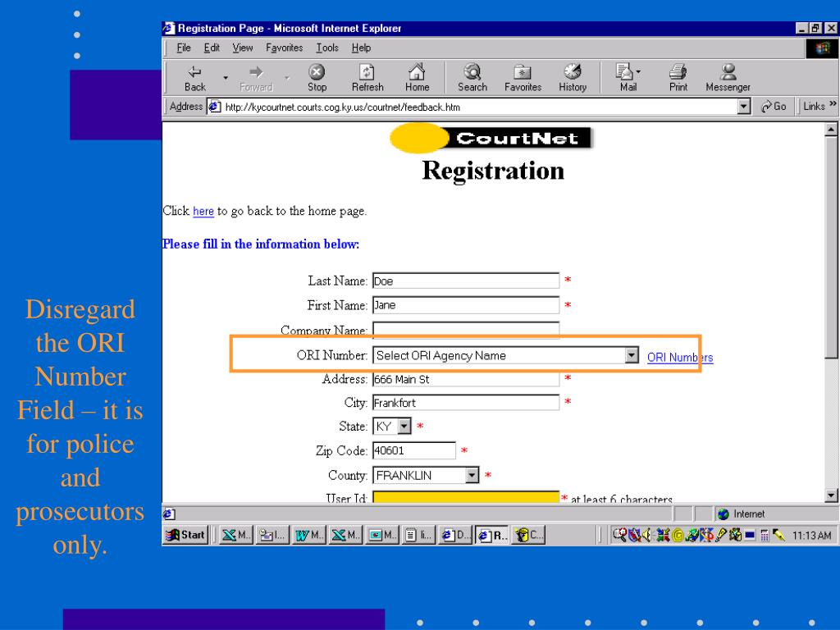Open the Tools menu

[x=327, y=48]
